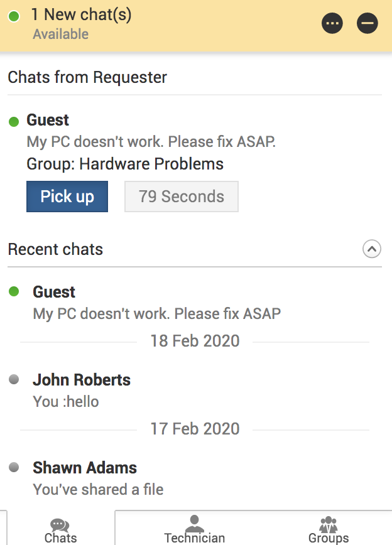392x545 pixels.
Task: Click the minus icon in the header
Action: [x=367, y=23]
